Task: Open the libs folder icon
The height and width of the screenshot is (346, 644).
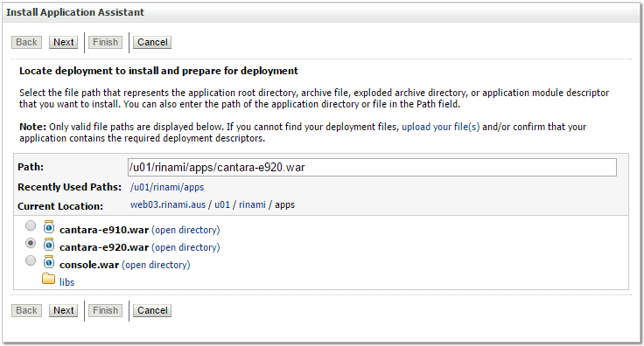Action: click(48, 279)
